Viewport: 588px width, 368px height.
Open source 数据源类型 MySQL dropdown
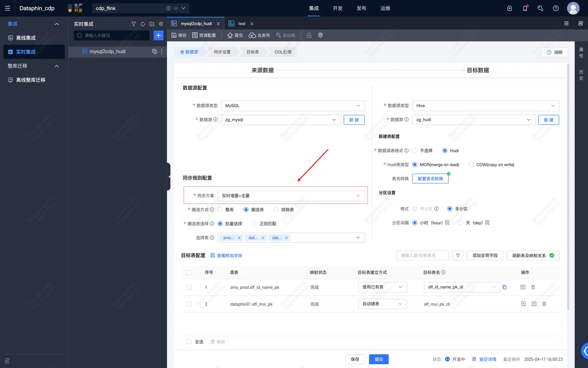pyautogui.click(x=293, y=106)
